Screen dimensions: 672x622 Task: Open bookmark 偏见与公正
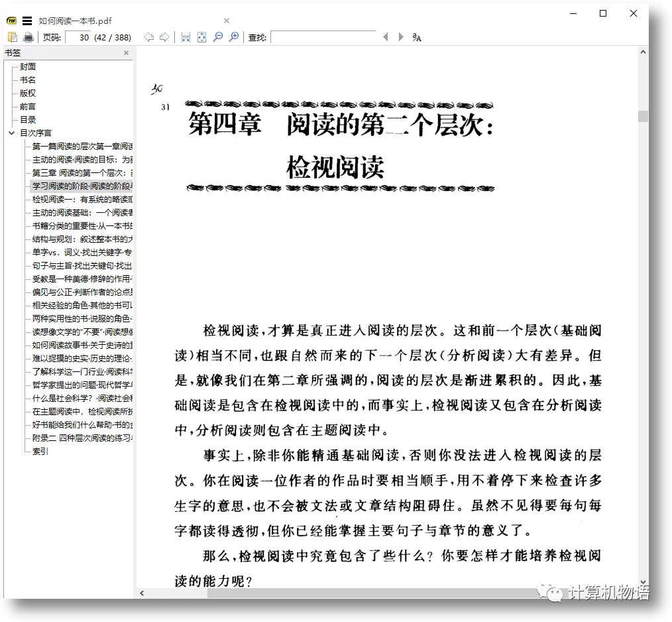pos(82,292)
